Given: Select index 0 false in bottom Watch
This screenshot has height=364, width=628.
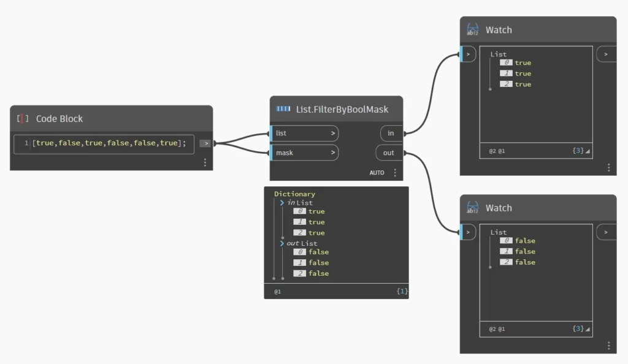Looking at the screenshot, I should click(x=518, y=241).
